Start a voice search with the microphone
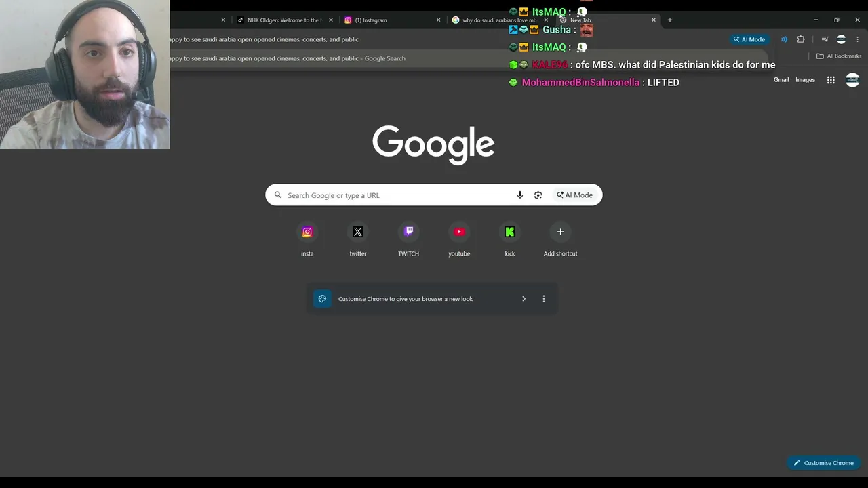Viewport: 868px width, 488px height. (x=520, y=195)
